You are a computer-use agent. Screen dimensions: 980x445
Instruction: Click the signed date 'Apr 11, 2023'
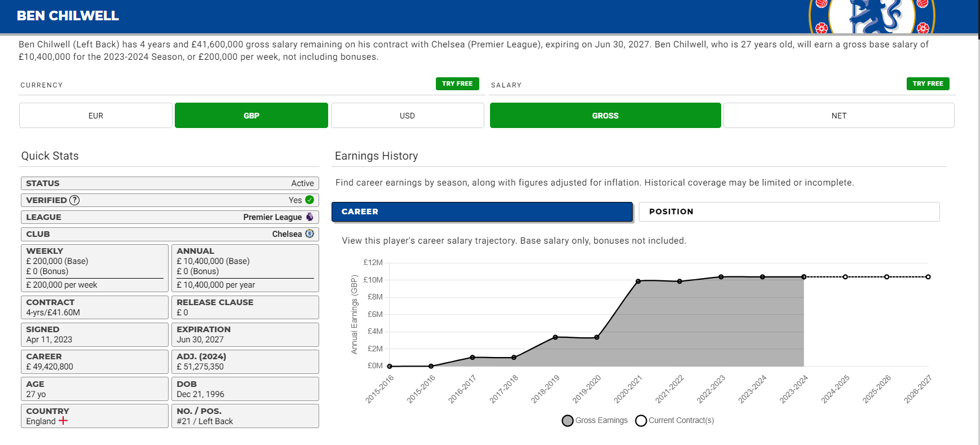(x=49, y=340)
